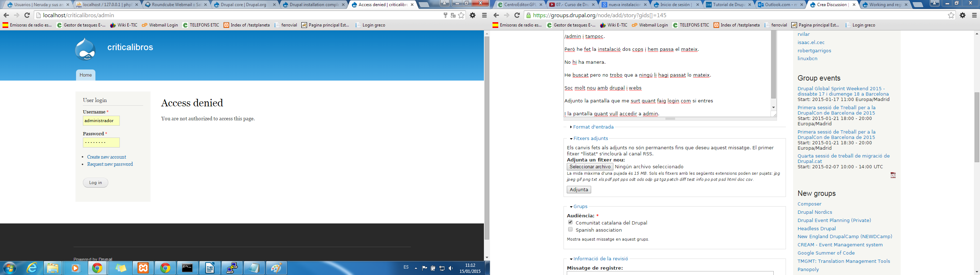Click the saved-password key icon in the address bar
Screen dimensions: 980x275
pyautogui.click(x=445, y=15)
